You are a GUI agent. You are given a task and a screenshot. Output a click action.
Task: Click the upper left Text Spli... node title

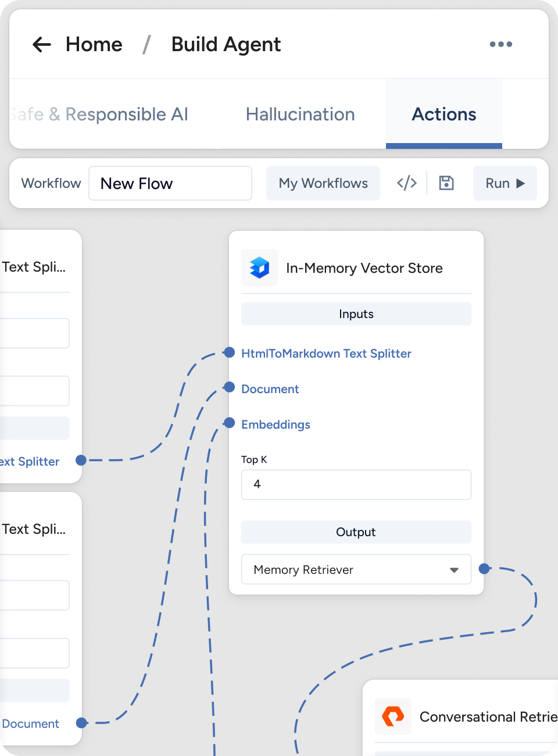coord(34,267)
